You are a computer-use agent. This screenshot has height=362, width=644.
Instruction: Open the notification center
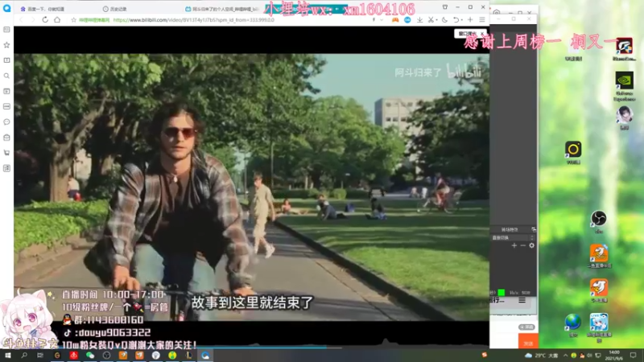click(634, 356)
